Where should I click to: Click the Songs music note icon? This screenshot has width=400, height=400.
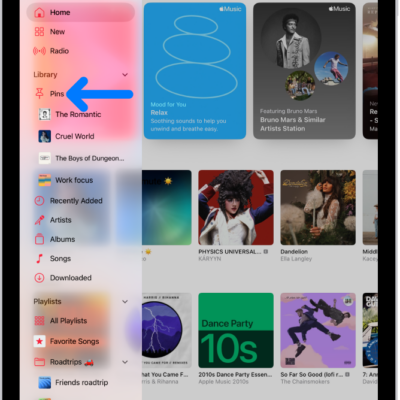[39, 258]
